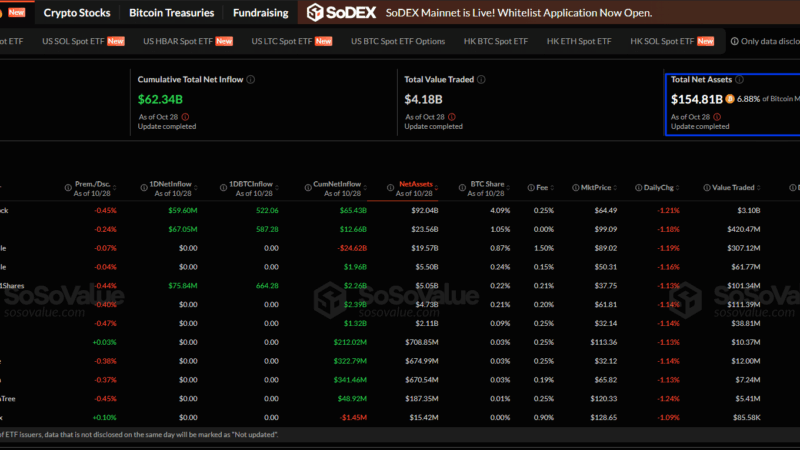Screen dimensions: 800x450
Task: Switch to US SOL Spot ETF tab
Action: (x=83, y=41)
